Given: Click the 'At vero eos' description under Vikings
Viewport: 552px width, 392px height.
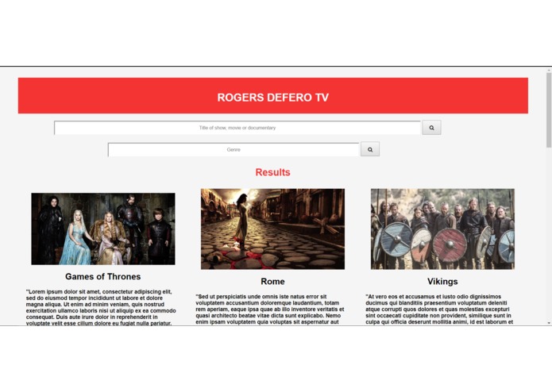Looking at the screenshot, I should tap(439, 309).
